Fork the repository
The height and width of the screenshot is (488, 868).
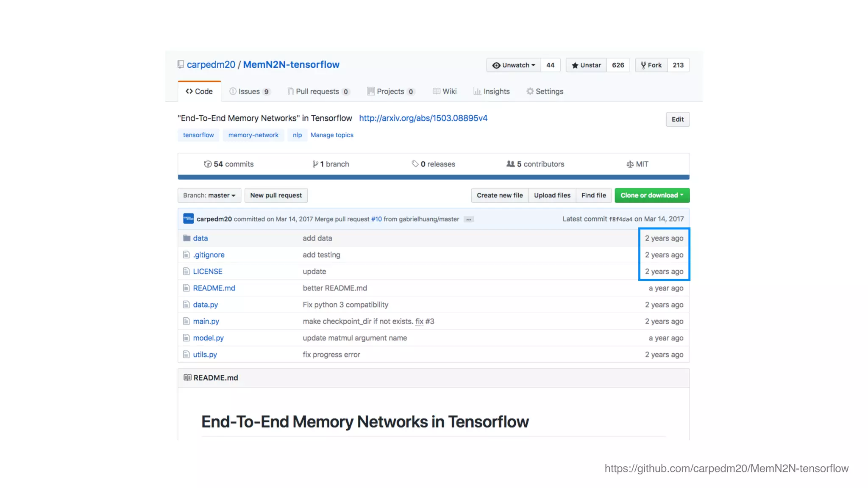651,65
